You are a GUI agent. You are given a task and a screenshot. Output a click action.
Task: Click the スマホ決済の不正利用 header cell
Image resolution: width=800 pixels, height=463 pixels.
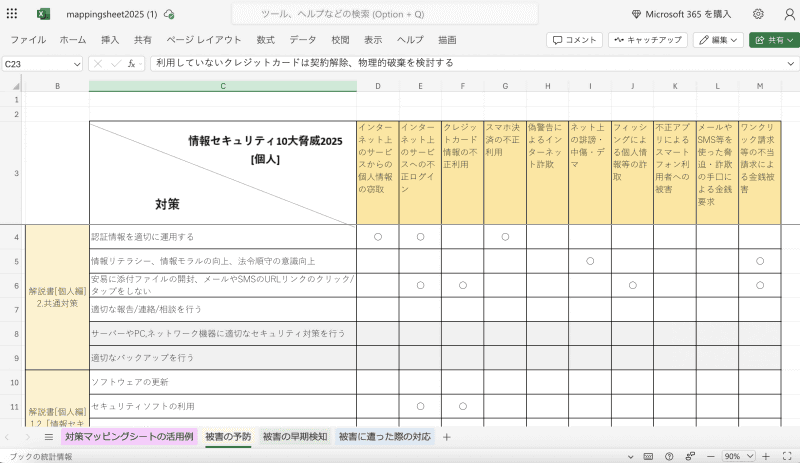pyautogui.click(x=505, y=173)
